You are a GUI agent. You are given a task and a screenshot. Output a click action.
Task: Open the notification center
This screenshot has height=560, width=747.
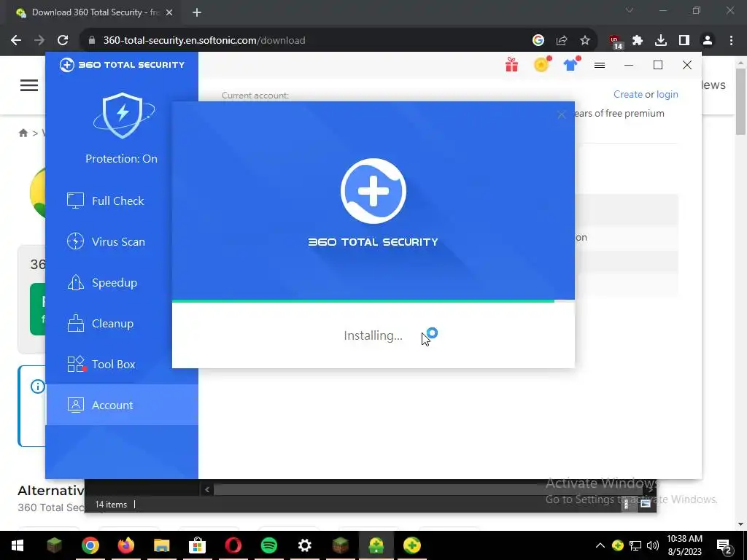(724, 545)
